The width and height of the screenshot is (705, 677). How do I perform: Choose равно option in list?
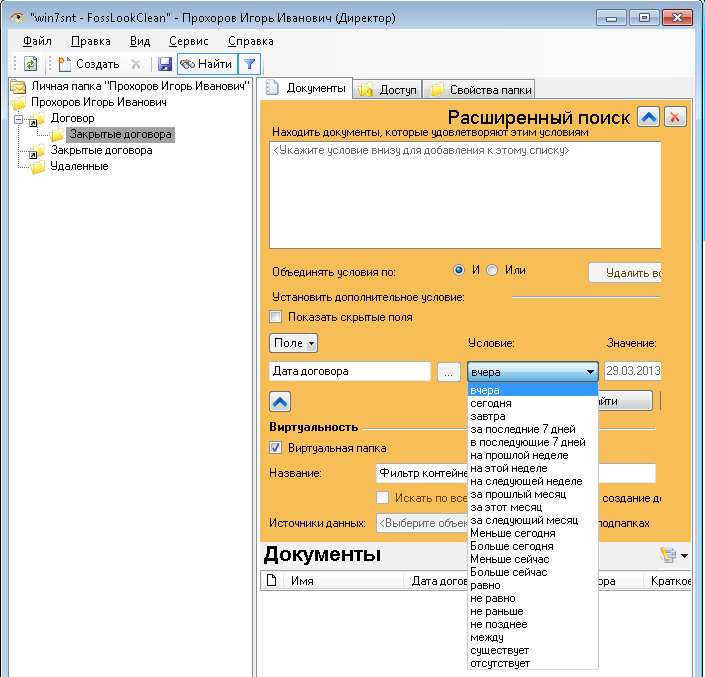(533, 586)
